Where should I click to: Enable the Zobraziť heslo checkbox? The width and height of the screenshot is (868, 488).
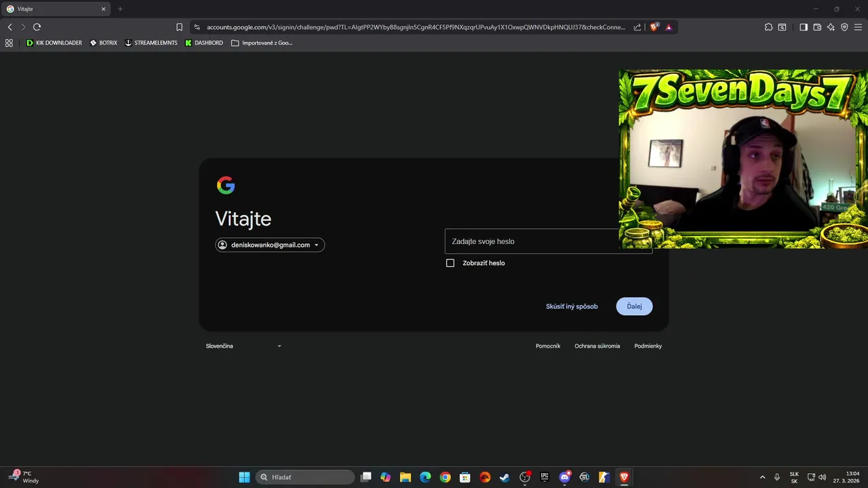point(450,263)
